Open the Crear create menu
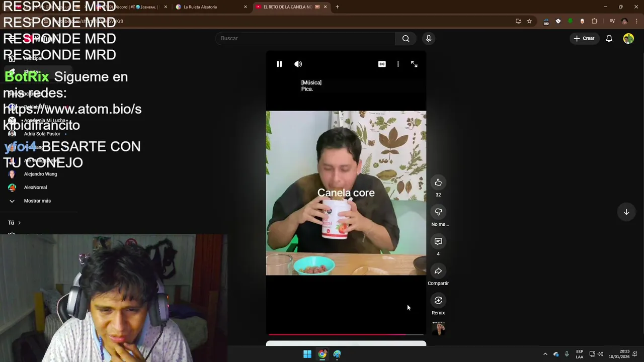This screenshot has width=644, height=362. pos(584,38)
